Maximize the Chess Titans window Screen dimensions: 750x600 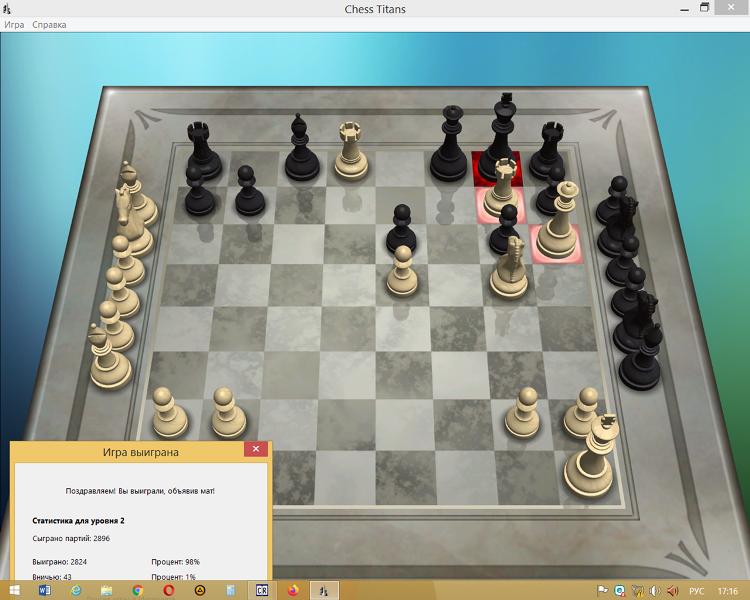coord(704,8)
